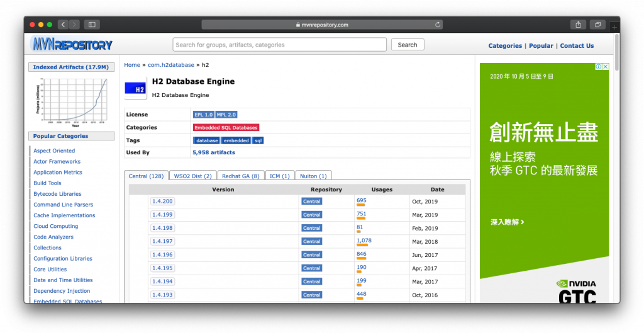Open version 1.4.193
The width and height of the screenshot is (644, 335).
click(x=162, y=295)
